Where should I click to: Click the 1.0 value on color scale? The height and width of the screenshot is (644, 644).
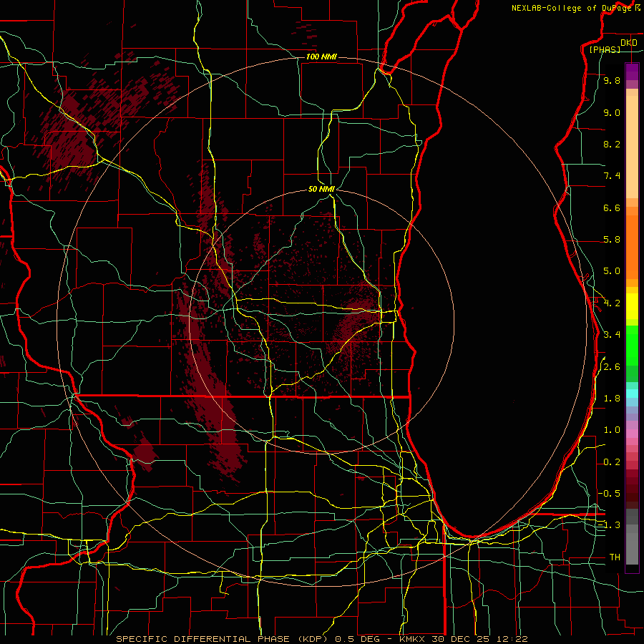pos(612,430)
